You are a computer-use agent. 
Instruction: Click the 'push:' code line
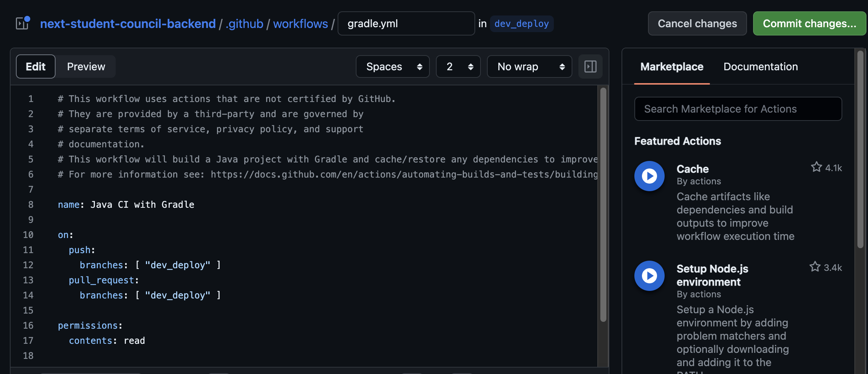pos(82,250)
